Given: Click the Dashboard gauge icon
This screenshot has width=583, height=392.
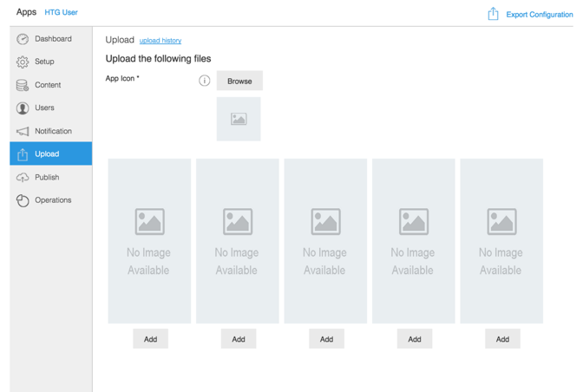Looking at the screenshot, I should pyautogui.click(x=23, y=39).
